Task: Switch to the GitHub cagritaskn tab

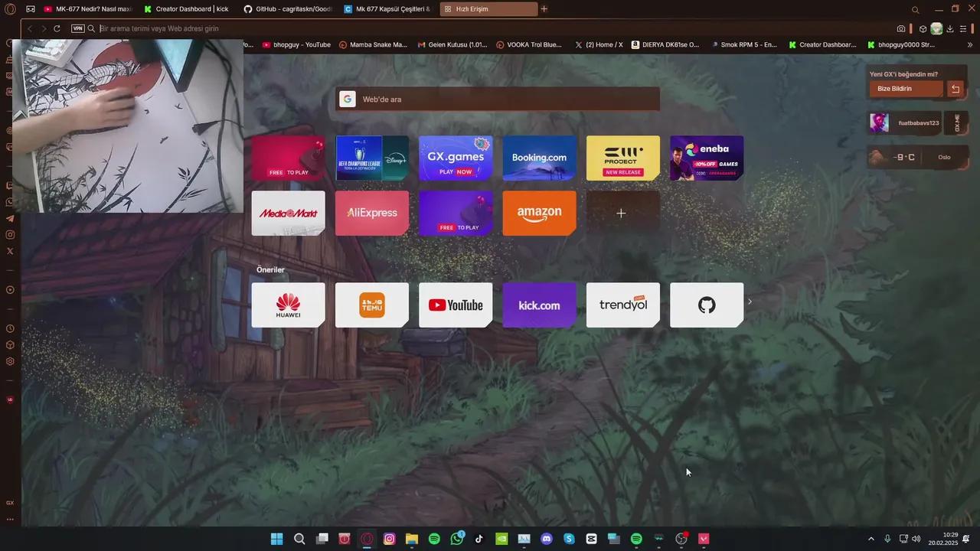Action: pyautogui.click(x=289, y=9)
